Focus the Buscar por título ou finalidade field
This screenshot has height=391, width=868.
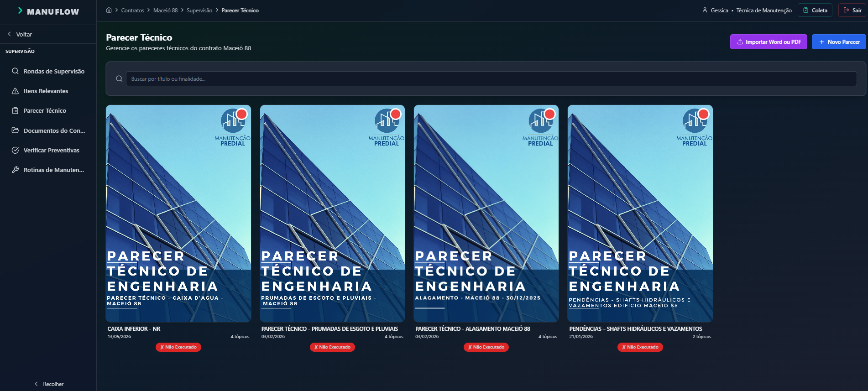(491, 79)
